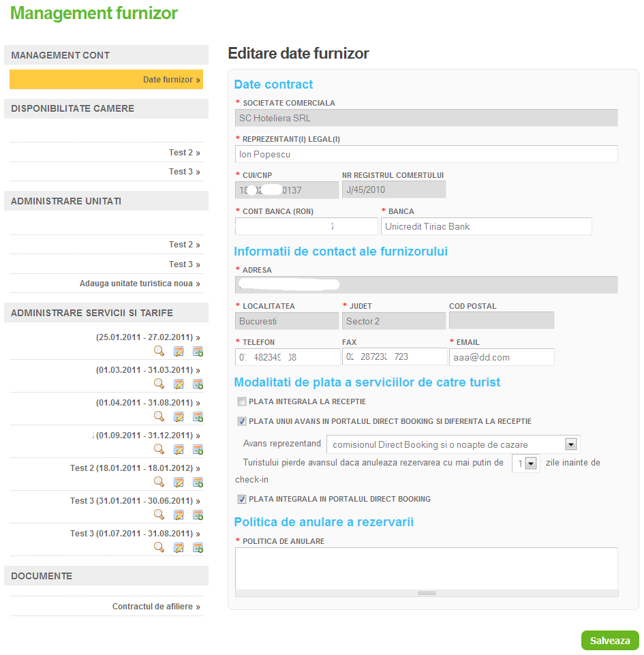
Task: Click the Politica de anulare resize handle
Action: coord(427,594)
